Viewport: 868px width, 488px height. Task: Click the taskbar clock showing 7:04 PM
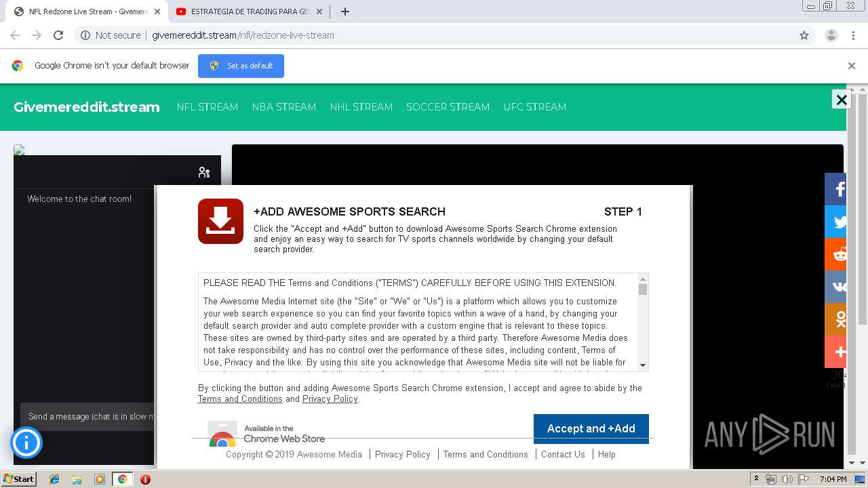[x=833, y=479]
